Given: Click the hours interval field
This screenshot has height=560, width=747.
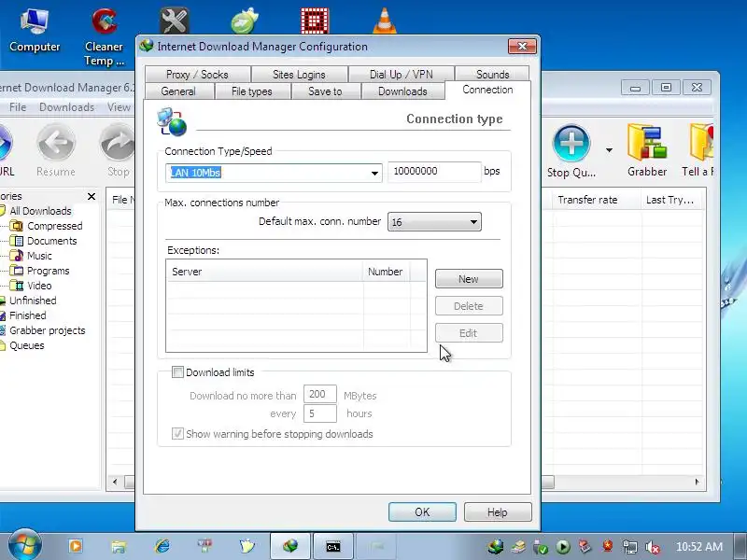Looking at the screenshot, I should point(320,413).
